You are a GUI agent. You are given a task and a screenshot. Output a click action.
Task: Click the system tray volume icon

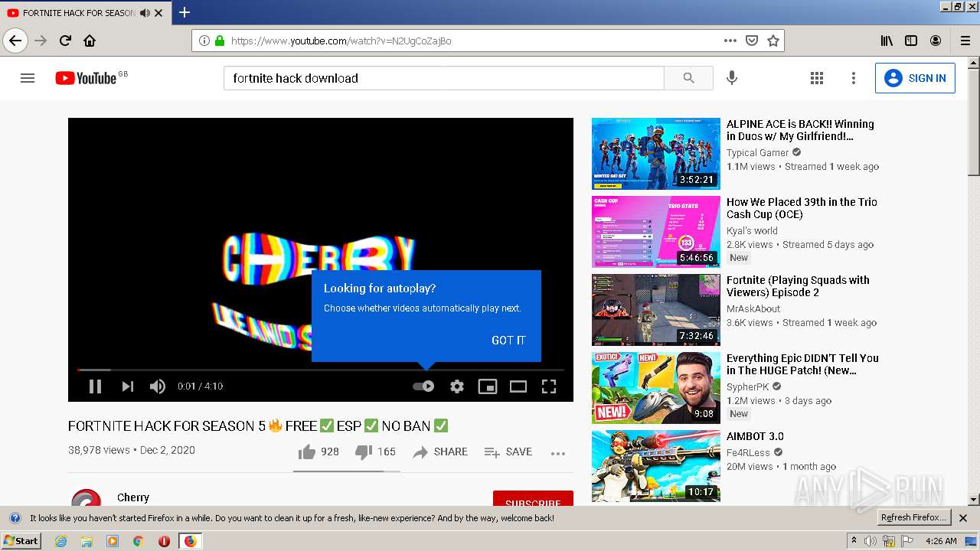pos(871,541)
